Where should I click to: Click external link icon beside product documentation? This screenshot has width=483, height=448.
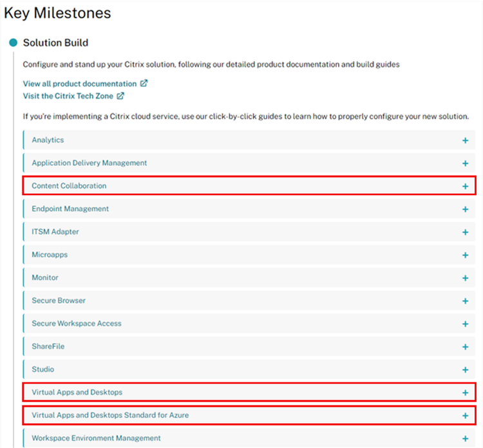coord(144,83)
